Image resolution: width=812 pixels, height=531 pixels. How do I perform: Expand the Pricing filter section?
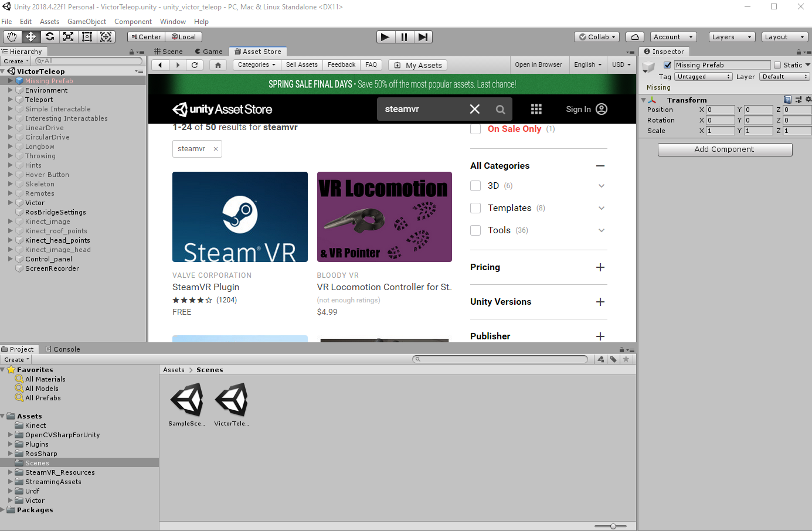tap(600, 267)
